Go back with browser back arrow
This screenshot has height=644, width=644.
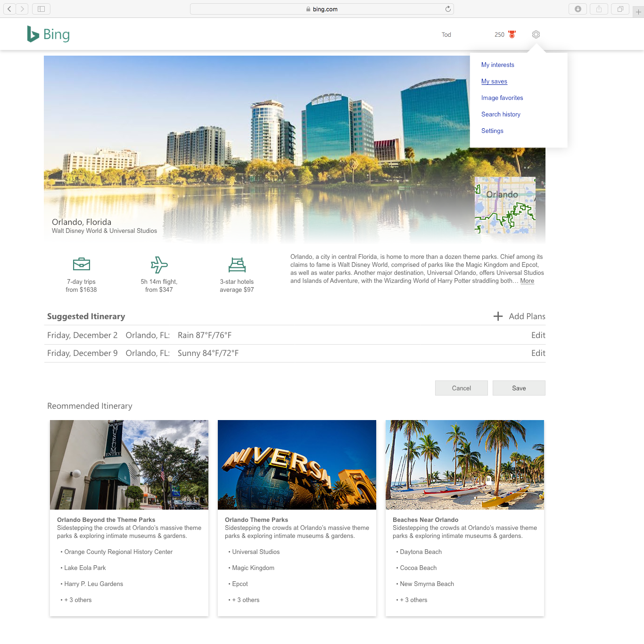tap(9, 9)
